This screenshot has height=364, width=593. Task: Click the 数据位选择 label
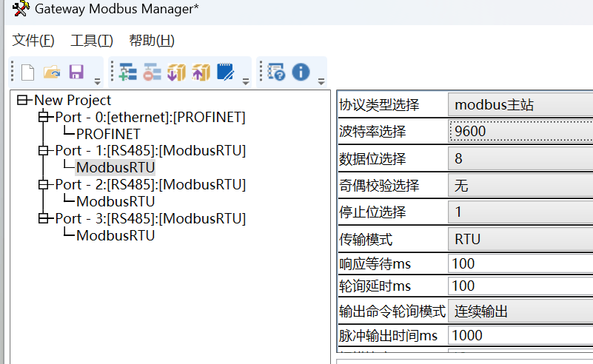coord(372,158)
